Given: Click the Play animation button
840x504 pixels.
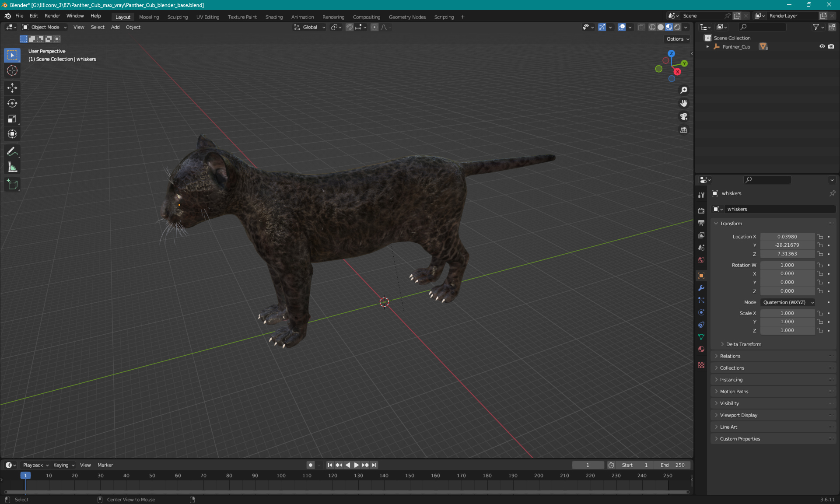Looking at the screenshot, I should click(356, 465).
